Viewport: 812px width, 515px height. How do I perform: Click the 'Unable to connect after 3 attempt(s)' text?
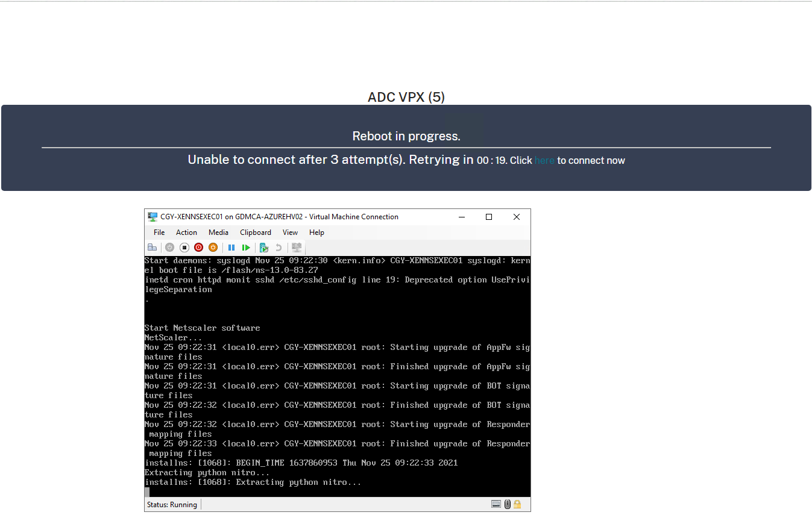pos(296,160)
